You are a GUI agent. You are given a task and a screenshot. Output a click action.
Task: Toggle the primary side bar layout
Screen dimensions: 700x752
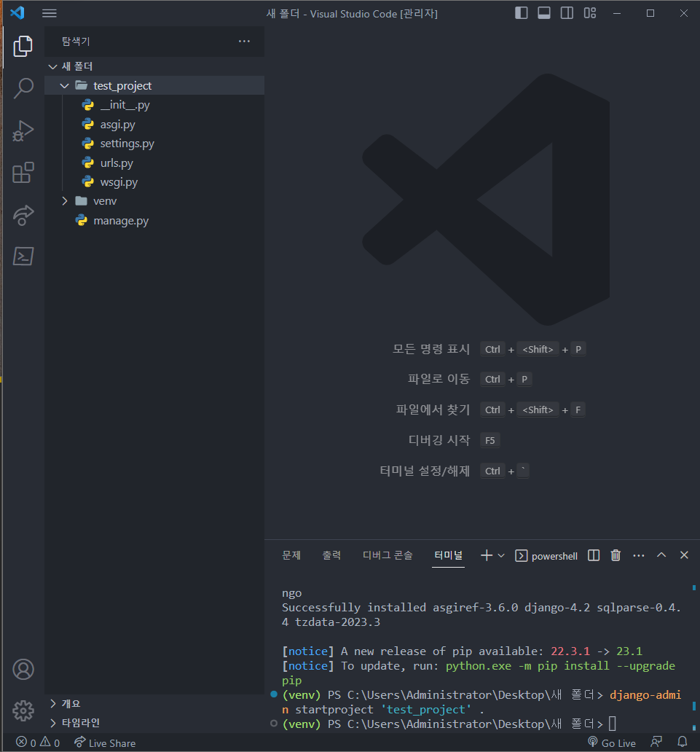(521, 13)
